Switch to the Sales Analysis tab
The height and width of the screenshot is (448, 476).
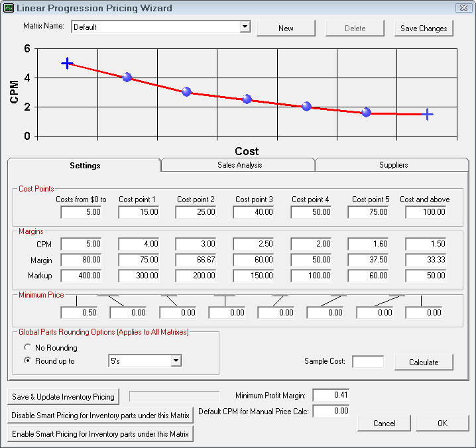tap(237, 164)
